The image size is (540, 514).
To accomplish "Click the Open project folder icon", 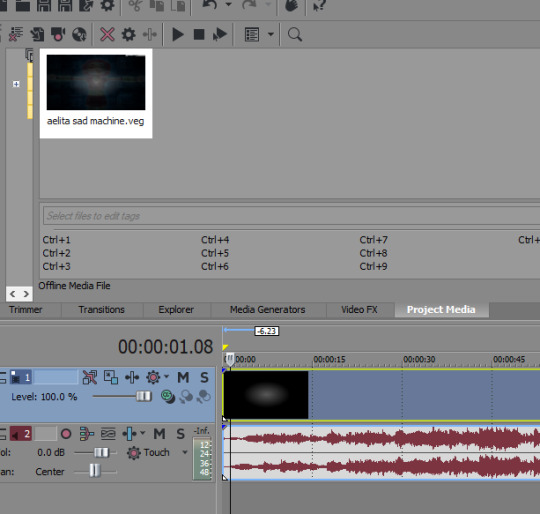I will 22,5.
